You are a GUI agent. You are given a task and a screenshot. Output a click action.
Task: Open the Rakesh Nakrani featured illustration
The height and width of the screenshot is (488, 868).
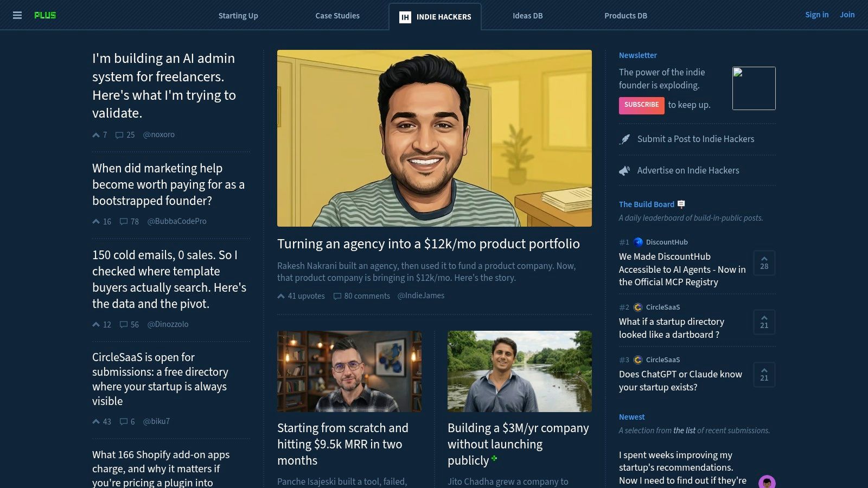pos(435,138)
